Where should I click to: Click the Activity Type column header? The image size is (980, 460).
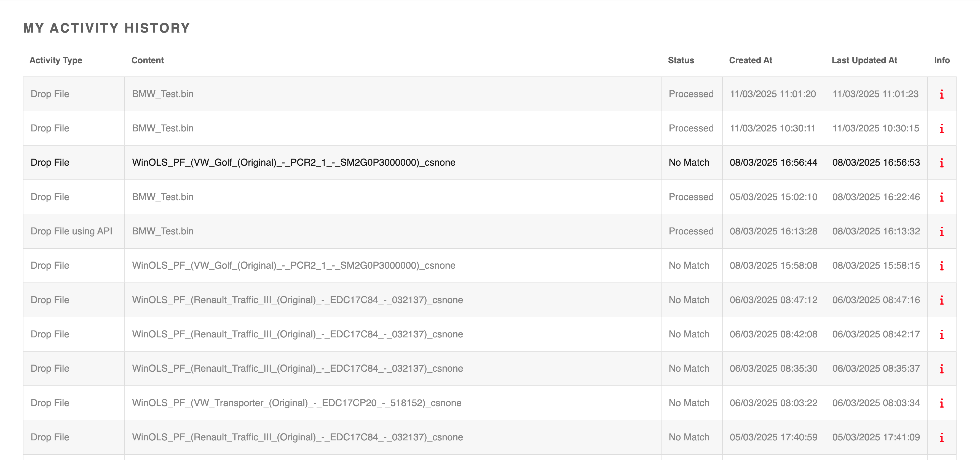tap(56, 60)
